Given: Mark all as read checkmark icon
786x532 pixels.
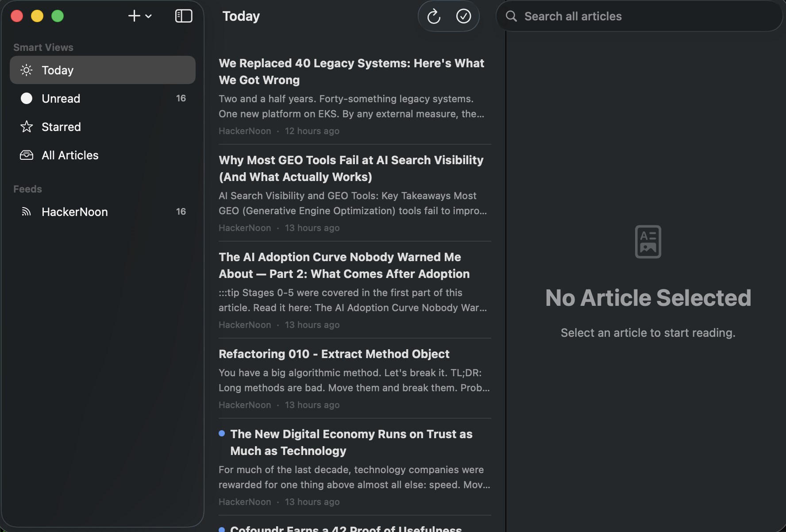Looking at the screenshot, I should click(x=463, y=16).
